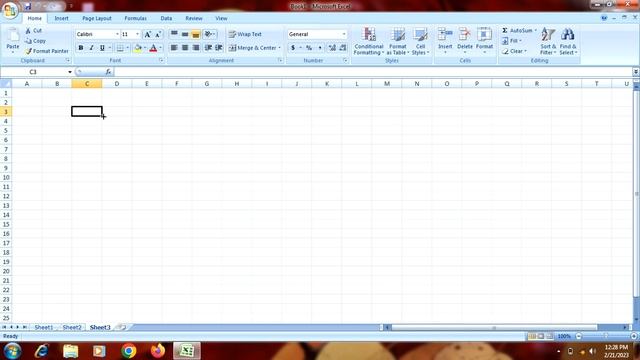Switch to the View tab
The image size is (640, 360).
pyautogui.click(x=221, y=18)
